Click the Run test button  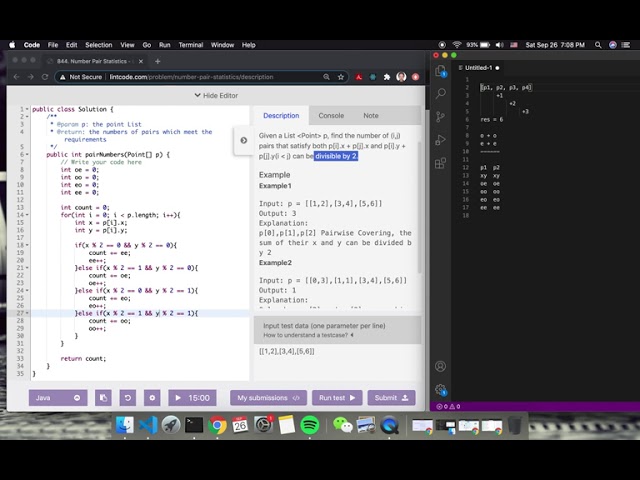click(x=337, y=398)
